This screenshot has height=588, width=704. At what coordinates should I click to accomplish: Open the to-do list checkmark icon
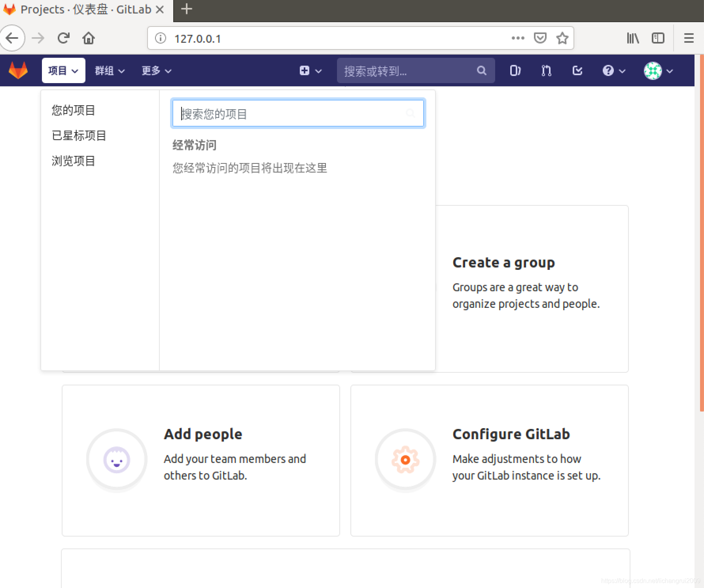click(577, 70)
